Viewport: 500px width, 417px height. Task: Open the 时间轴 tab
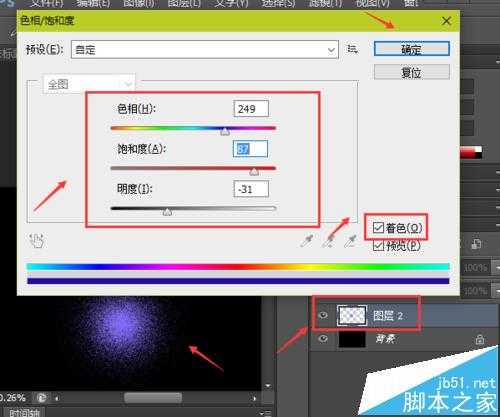(x=24, y=413)
